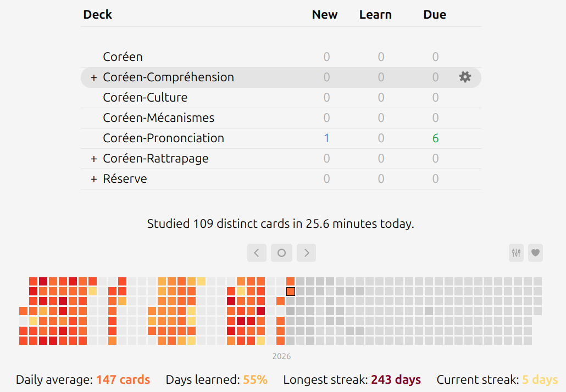Click the 2026 year label under heatmap
566x392 pixels.
tap(281, 356)
